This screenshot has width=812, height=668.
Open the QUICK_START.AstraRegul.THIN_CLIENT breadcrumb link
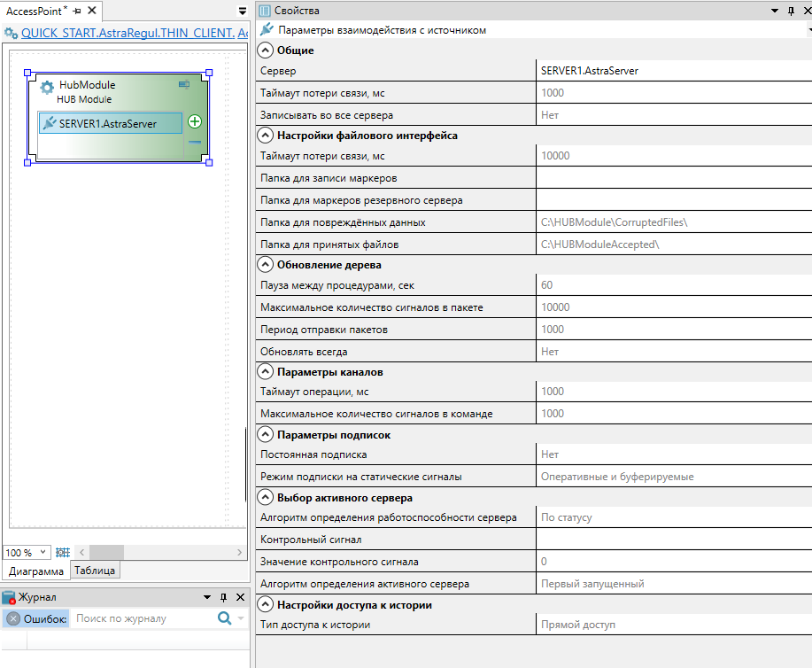coord(133,33)
